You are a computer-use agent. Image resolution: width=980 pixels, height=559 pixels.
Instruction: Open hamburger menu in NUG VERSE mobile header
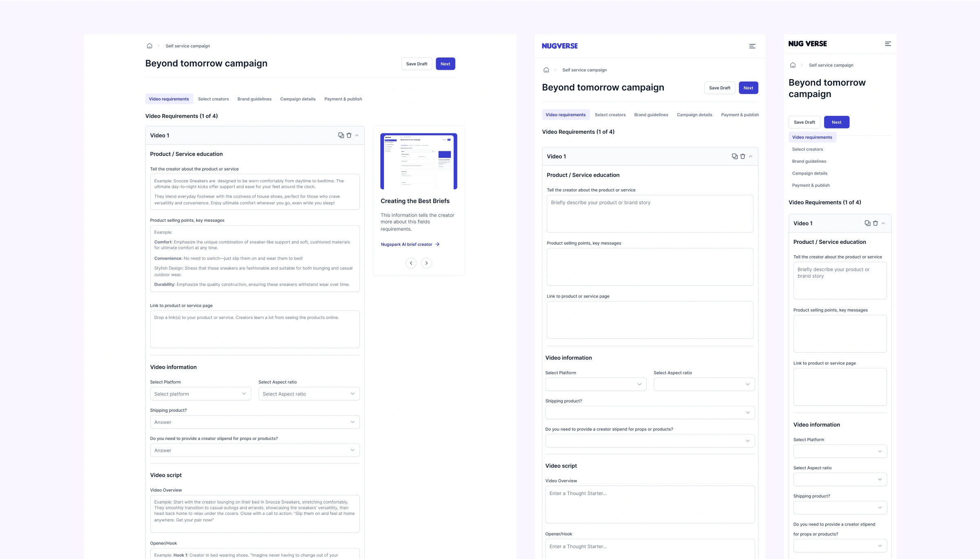pyautogui.click(x=887, y=44)
